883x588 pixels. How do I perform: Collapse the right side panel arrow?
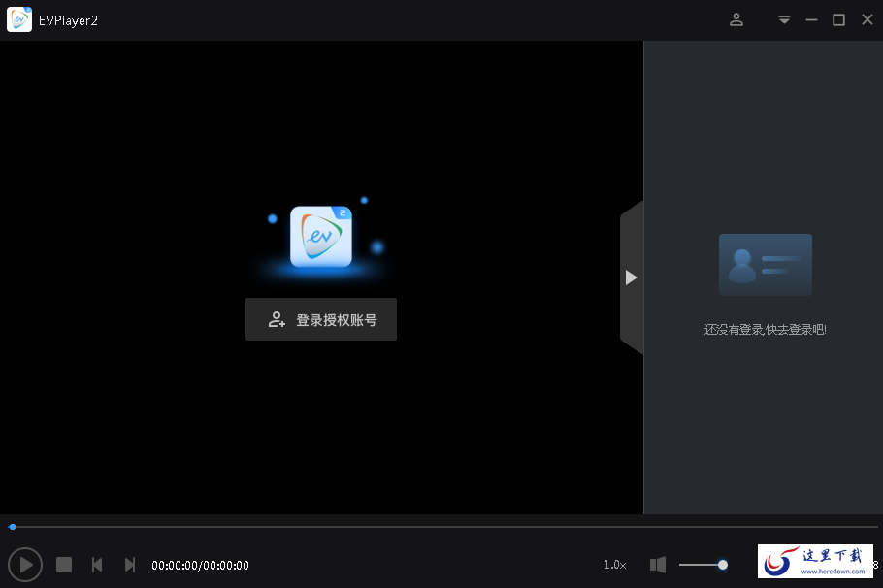[x=632, y=278]
